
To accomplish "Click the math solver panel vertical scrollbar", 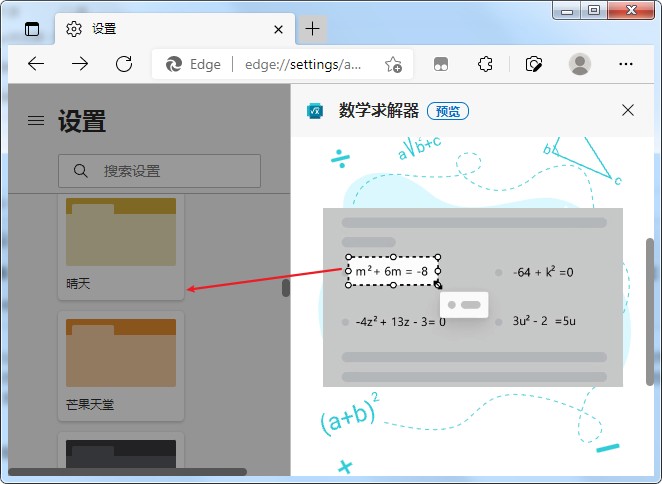I will click(x=650, y=312).
